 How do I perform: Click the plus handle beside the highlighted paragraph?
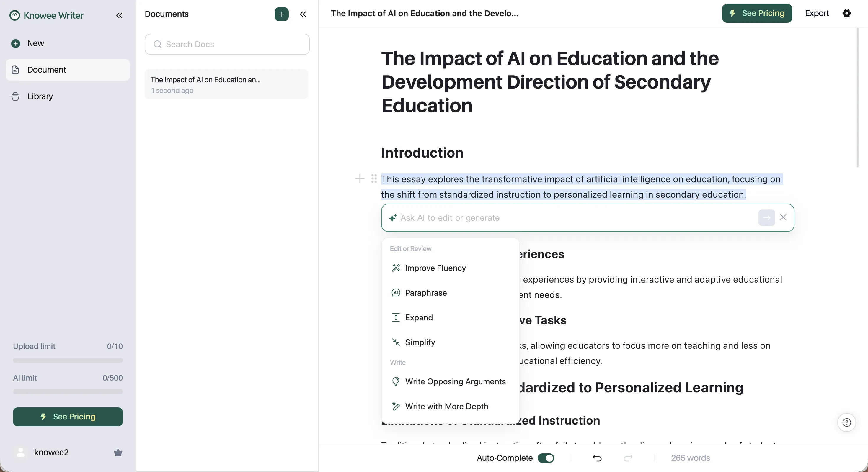coord(360,178)
